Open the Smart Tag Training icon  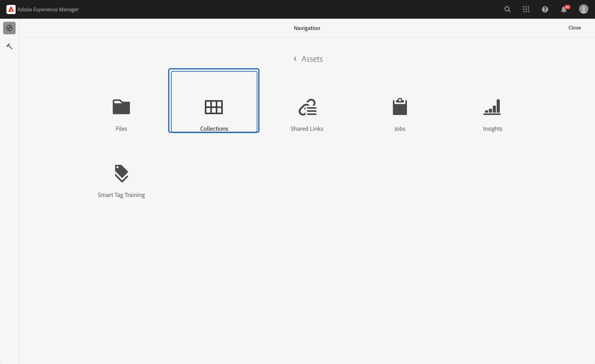121,173
